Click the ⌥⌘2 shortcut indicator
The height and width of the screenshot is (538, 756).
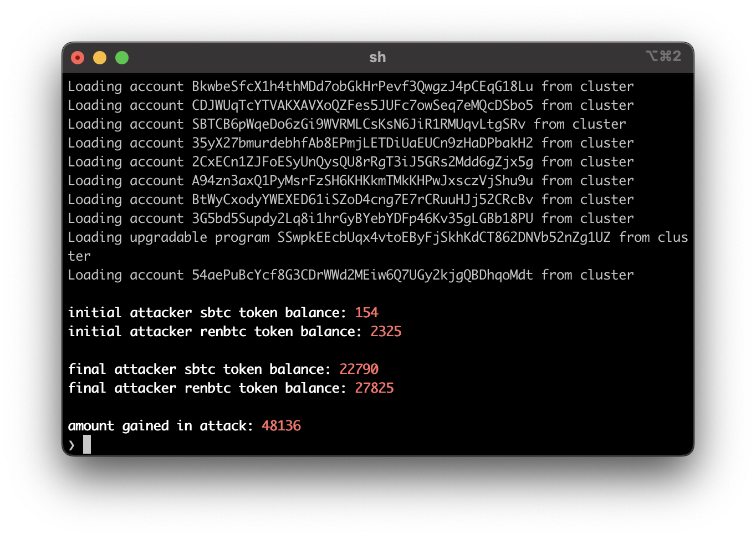[x=663, y=56]
